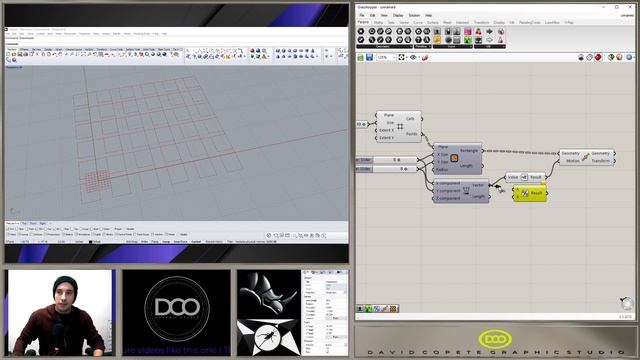Click the Square grid component icon on canvas
Screen dimensions: 640x360
[400, 127]
